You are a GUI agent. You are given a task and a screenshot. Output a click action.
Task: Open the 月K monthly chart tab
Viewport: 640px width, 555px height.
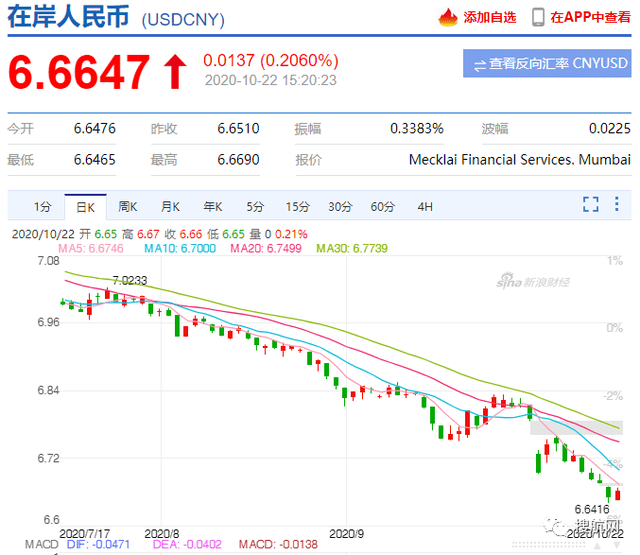tap(169, 207)
